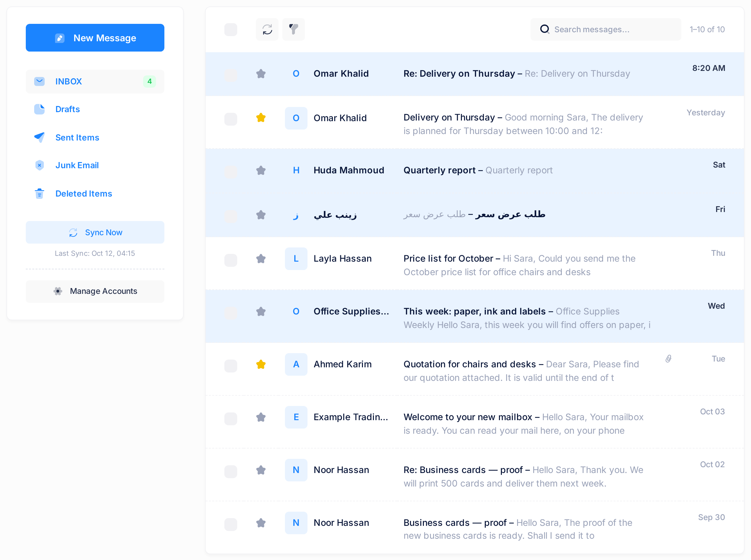Unstar the Delivery on Thursday message from Omar
The image size is (751, 560).
(261, 118)
